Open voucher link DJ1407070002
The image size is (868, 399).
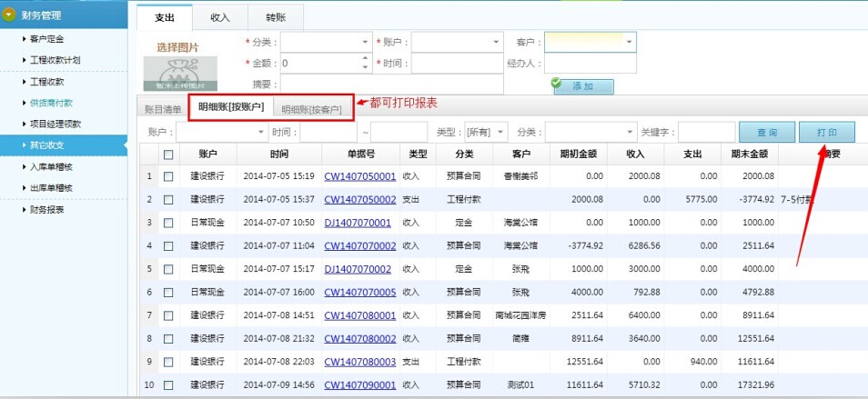coord(358,269)
